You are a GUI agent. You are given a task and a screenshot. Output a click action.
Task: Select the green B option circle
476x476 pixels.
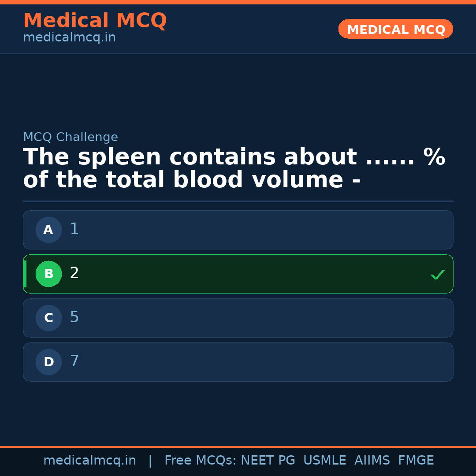tap(48, 274)
